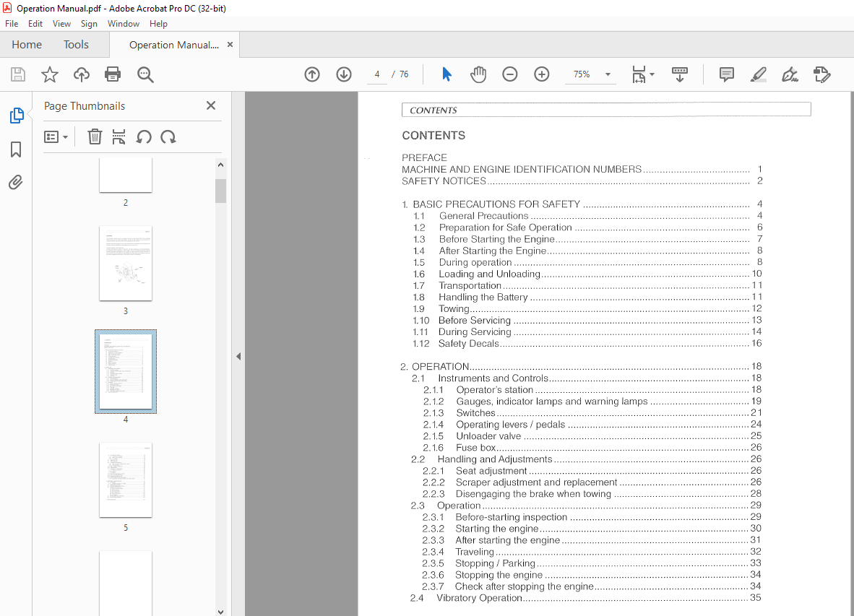The image size is (854, 616).
Task: Go to previous page arrow
Action: pos(312,74)
